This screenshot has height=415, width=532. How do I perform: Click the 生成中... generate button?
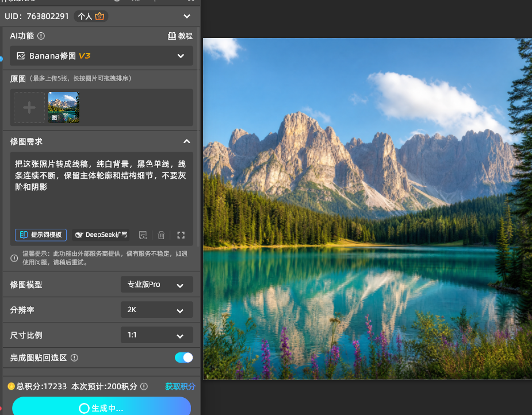pyautogui.click(x=101, y=406)
